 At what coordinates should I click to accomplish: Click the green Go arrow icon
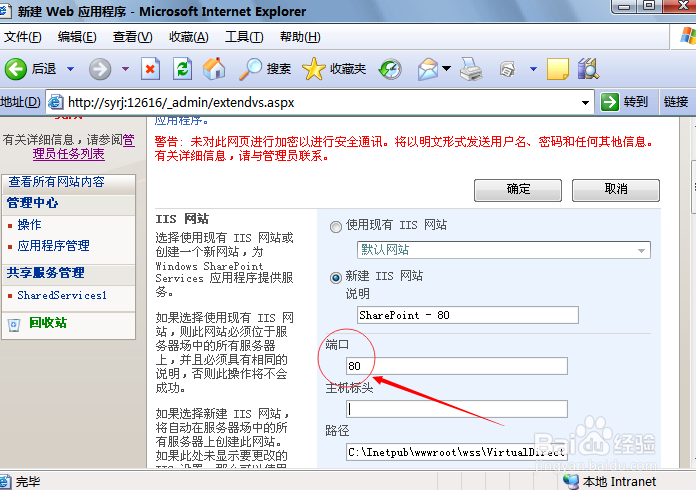click(609, 102)
